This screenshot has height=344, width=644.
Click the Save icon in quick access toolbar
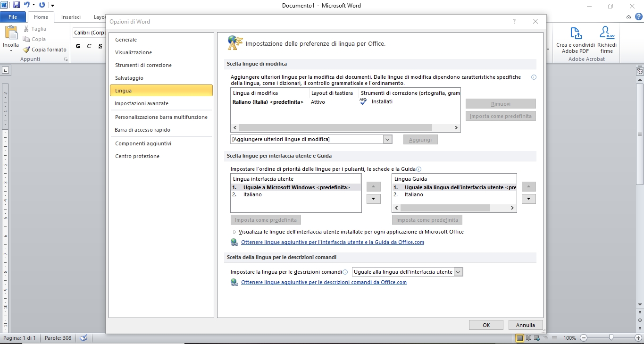tap(17, 5)
